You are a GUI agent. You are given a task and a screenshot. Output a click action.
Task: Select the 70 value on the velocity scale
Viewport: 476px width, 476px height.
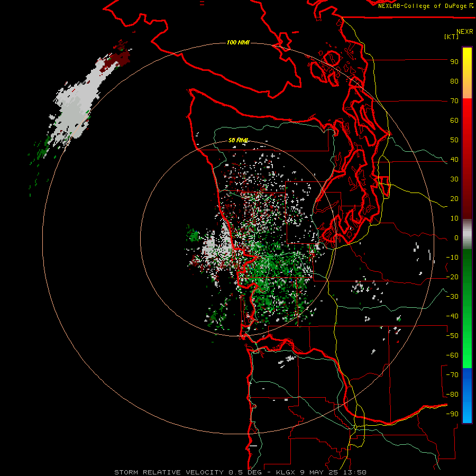[454, 101]
